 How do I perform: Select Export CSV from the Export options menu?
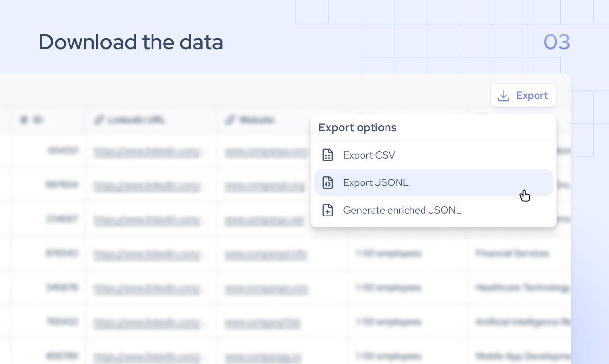click(369, 155)
